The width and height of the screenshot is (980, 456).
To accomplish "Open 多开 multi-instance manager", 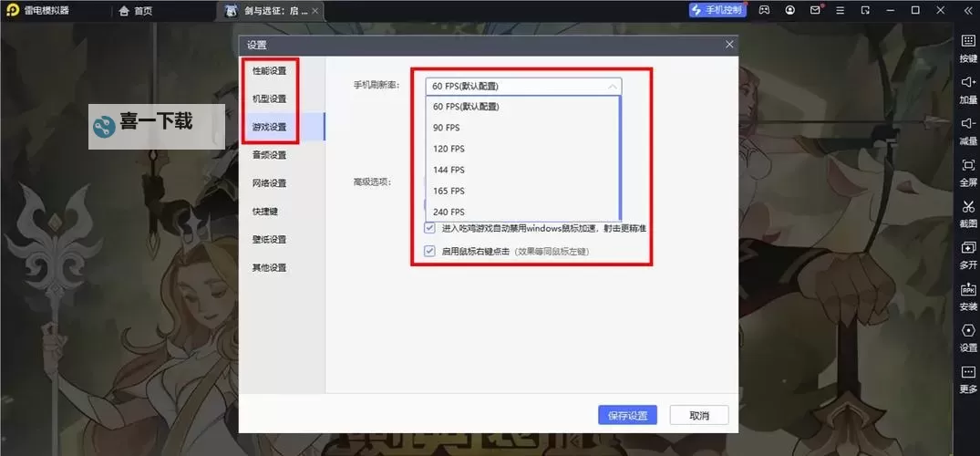I will 968,254.
